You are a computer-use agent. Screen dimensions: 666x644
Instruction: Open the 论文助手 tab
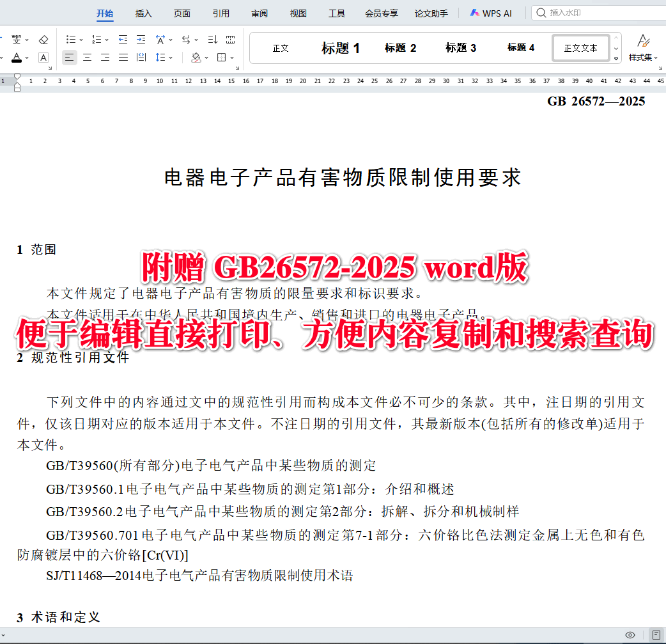[431, 13]
